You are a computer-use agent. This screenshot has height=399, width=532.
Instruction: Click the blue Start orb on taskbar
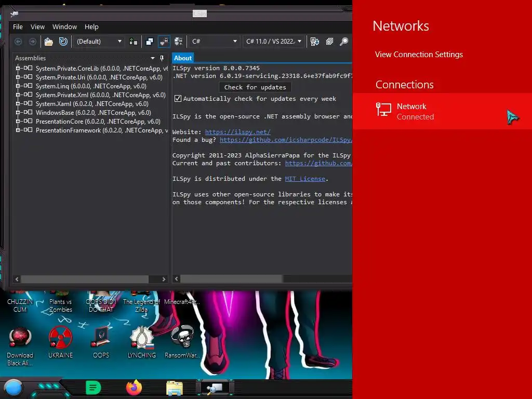click(x=13, y=388)
